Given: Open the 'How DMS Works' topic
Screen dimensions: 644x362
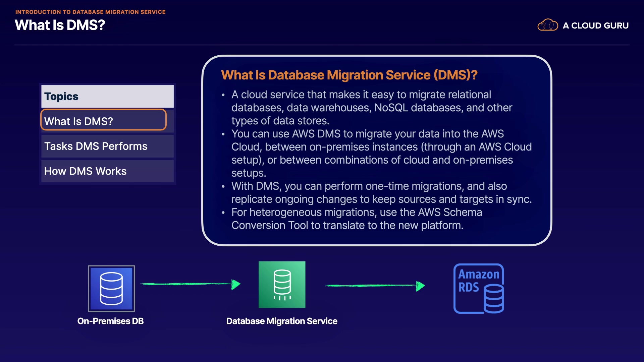Looking at the screenshot, I should click(107, 171).
